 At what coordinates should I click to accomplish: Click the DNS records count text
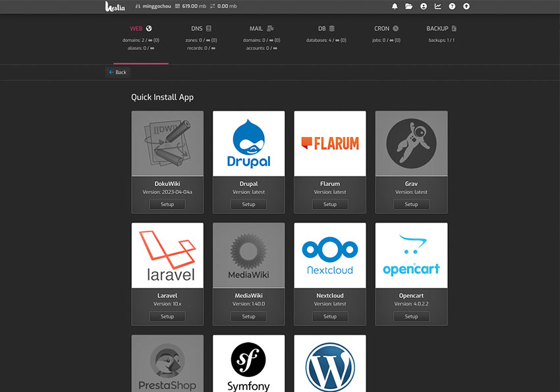[x=201, y=48]
